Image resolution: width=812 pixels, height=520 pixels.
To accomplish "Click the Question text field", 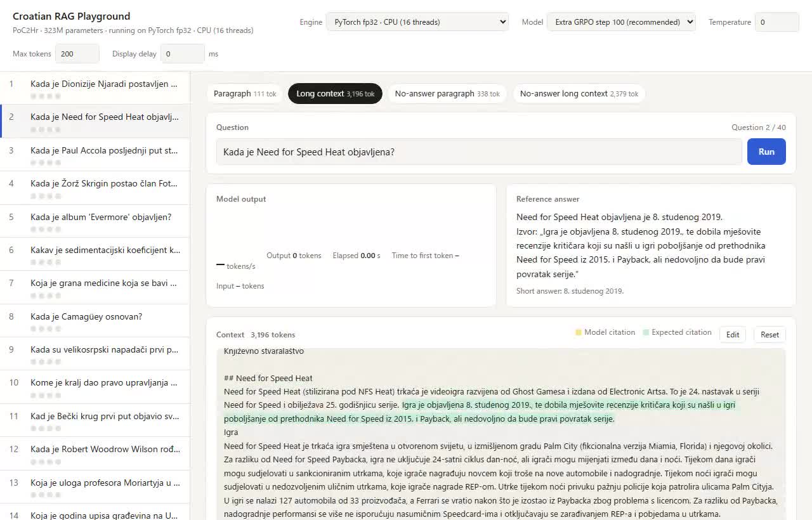I will [479, 152].
